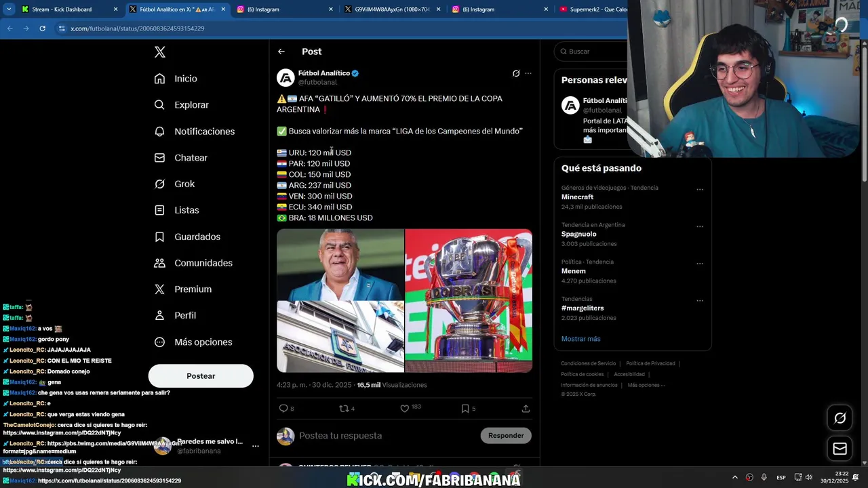This screenshot has height=488, width=868.
Task: Open the taskbar notification bell
Action: click(855, 477)
